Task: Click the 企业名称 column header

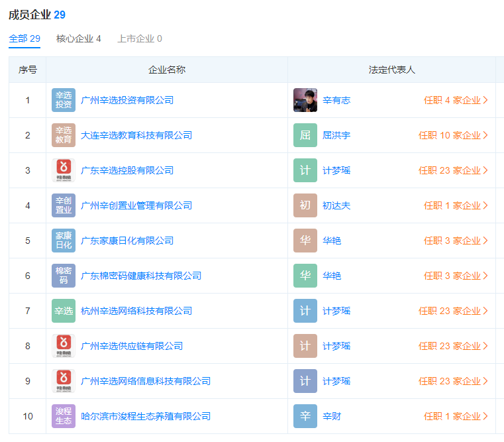Action: pyautogui.click(x=167, y=70)
